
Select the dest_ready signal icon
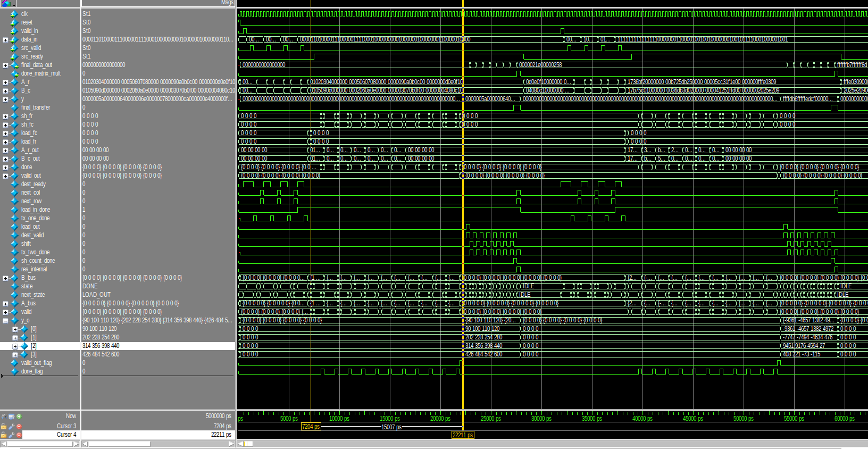pos(14,184)
